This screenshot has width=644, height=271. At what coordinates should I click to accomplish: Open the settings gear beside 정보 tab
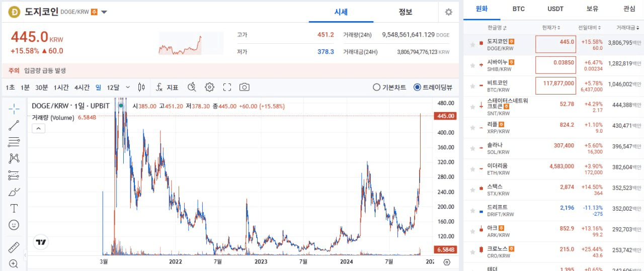pos(449,12)
